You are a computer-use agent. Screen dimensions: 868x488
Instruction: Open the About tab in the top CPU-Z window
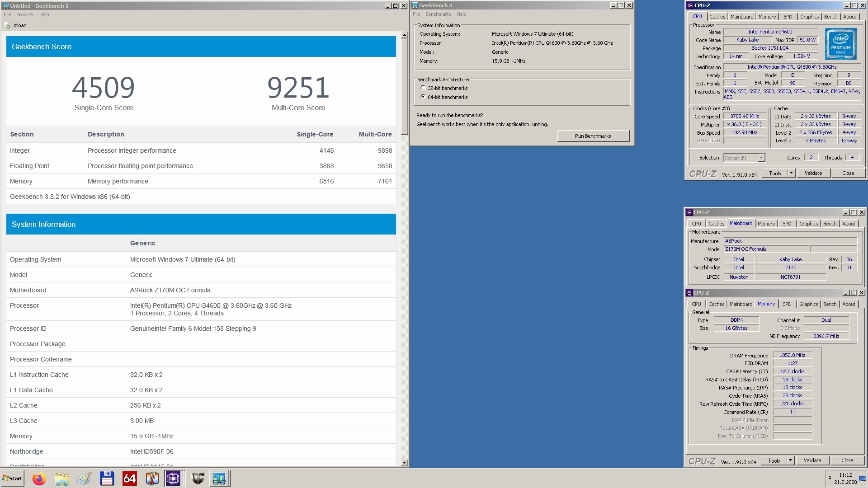pyautogui.click(x=849, y=17)
